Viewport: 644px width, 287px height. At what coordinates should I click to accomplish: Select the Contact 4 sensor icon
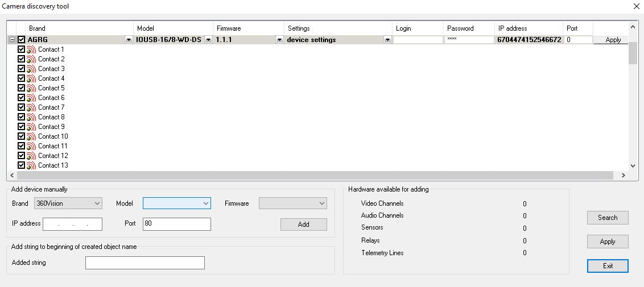31,79
